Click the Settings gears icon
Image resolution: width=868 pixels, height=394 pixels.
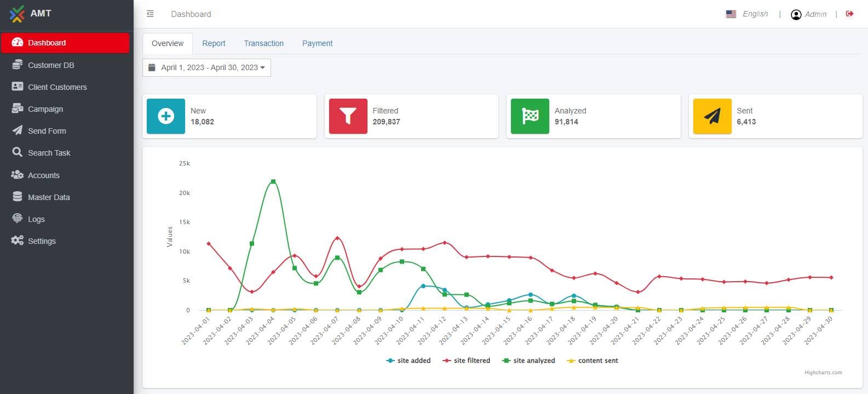pos(18,241)
